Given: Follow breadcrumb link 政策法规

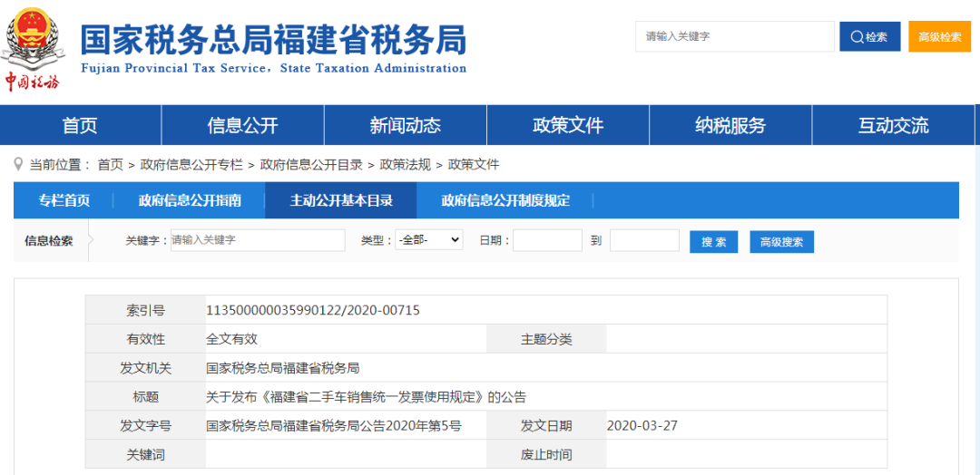Looking at the screenshot, I should tap(405, 165).
